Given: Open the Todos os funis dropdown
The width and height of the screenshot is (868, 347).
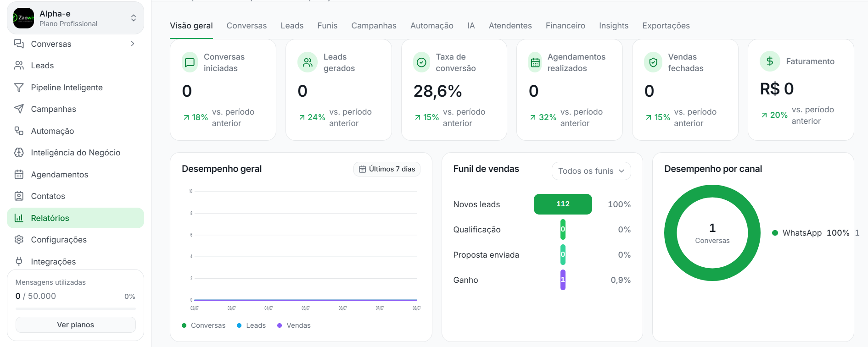Looking at the screenshot, I should (x=591, y=171).
